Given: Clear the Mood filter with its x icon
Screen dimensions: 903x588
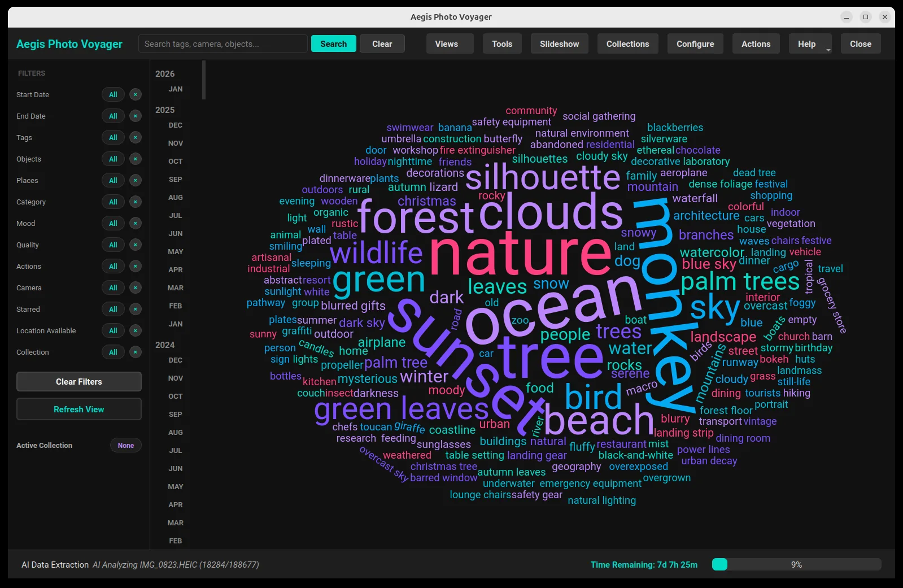Looking at the screenshot, I should [136, 223].
